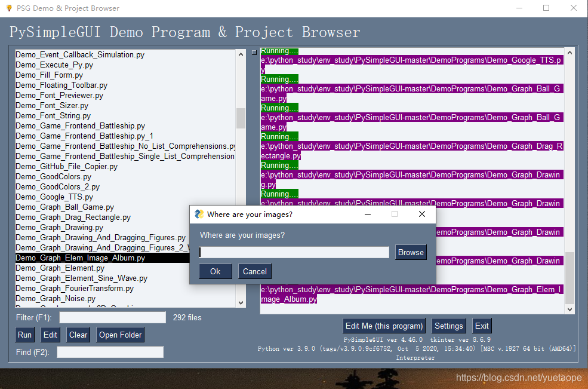Select Demo_Graph_Drag_Rectangle.py in file list
This screenshot has width=588, height=389.
pyautogui.click(x=102, y=218)
